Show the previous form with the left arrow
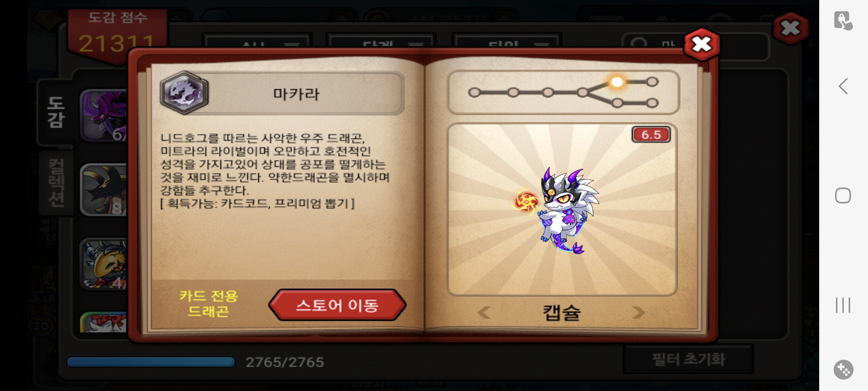Viewport: 868px width, 391px height. pos(484,312)
